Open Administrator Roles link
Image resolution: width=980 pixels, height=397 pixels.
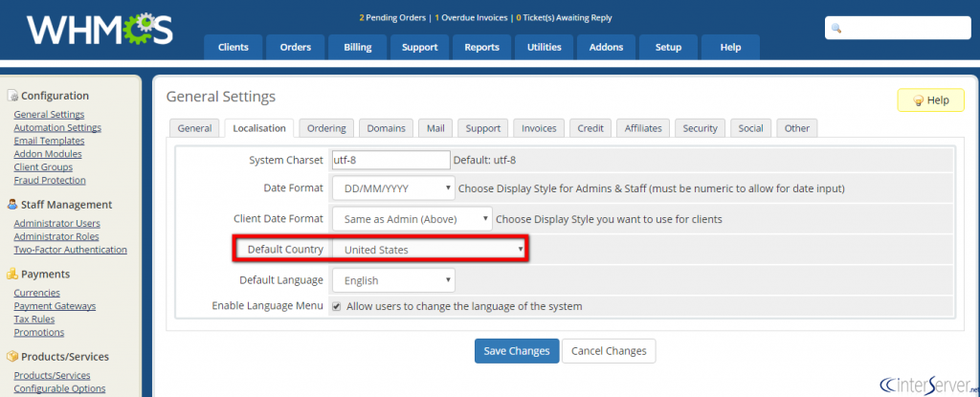56,236
